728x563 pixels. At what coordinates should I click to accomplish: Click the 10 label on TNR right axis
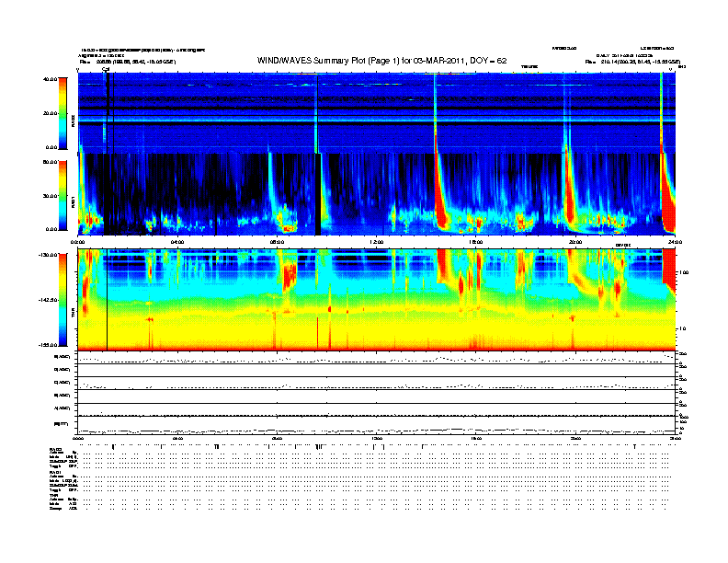click(x=684, y=329)
